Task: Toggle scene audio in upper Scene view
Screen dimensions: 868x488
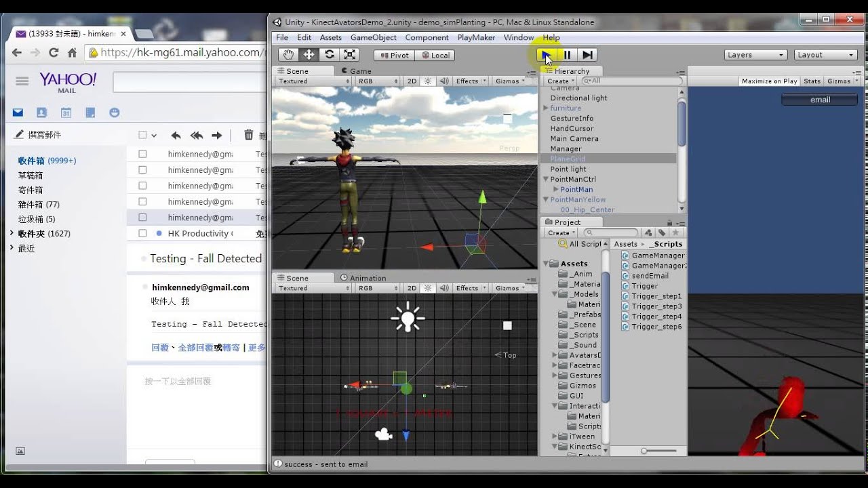Action: pos(443,81)
